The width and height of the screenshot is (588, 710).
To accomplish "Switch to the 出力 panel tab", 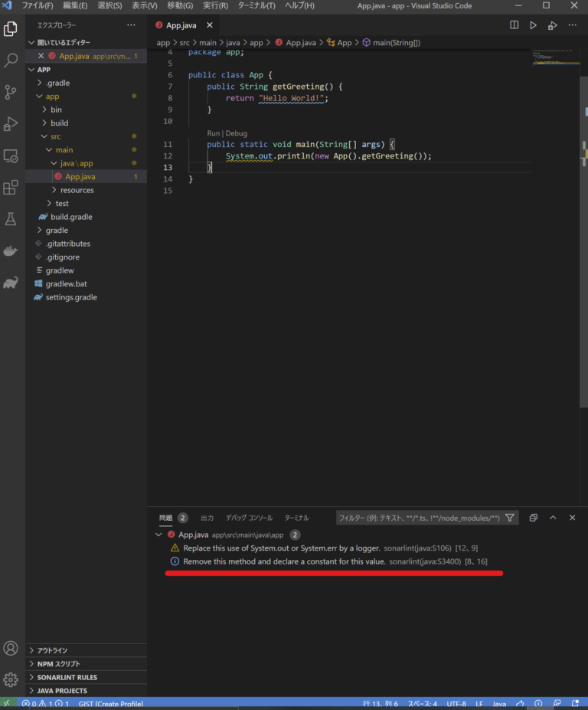I will pyautogui.click(x=207, y=518).
